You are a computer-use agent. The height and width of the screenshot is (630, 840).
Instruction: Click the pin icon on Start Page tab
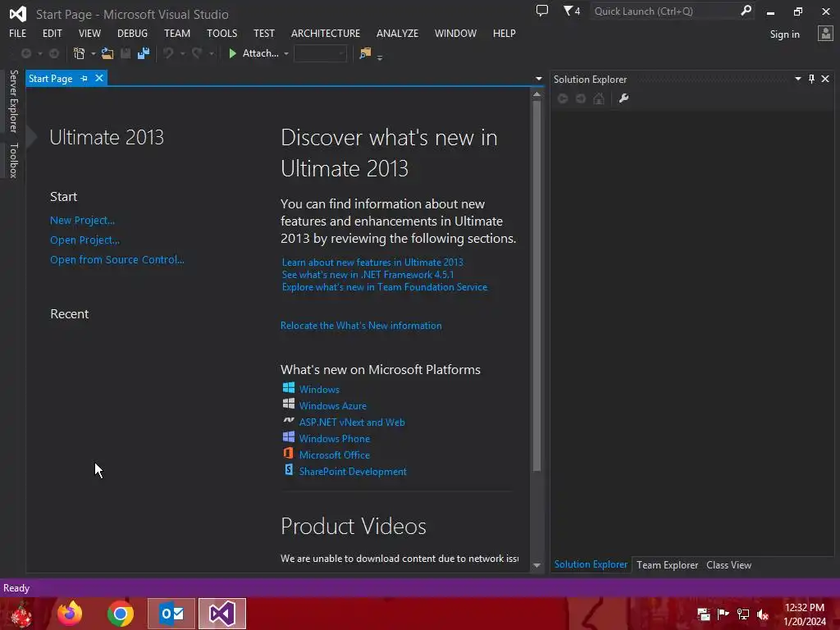pyautogui.click(x=84, y=78)
